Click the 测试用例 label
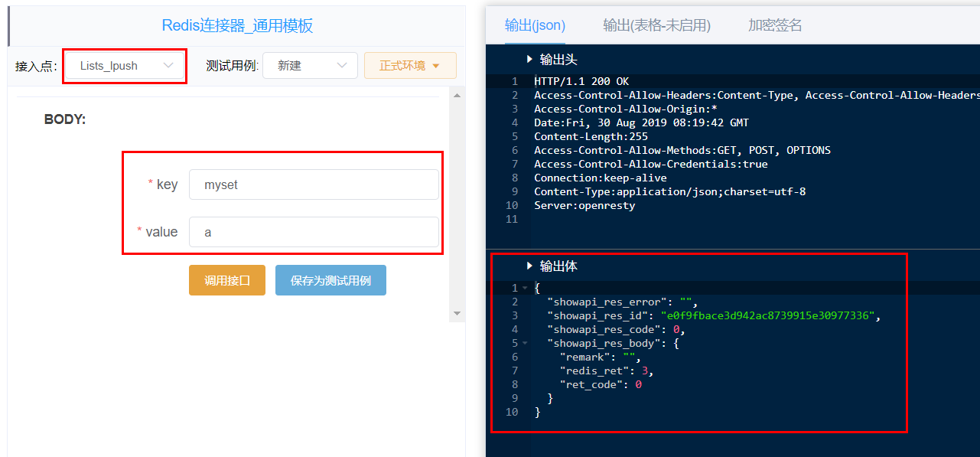Image resolution: width=980 pixels, height=457 pixels. 233,66
